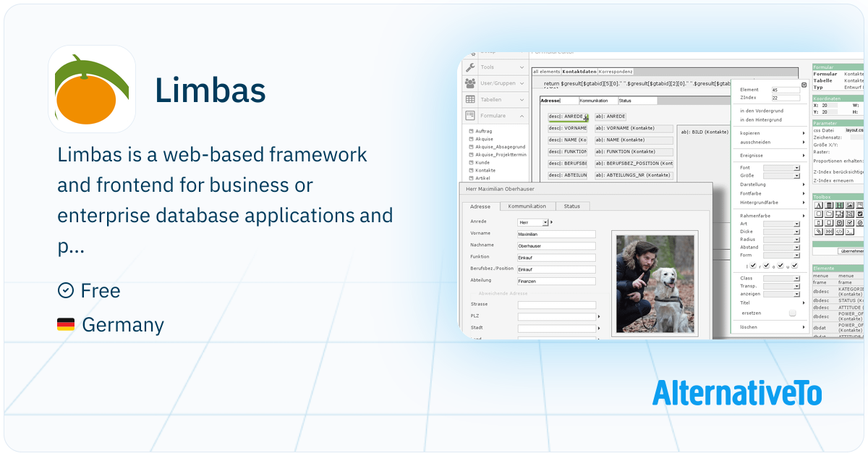The width and height of the screenshot is (868, 456).
Task: Click the form icon beside Kunde
Action: [x=470, y=162]
